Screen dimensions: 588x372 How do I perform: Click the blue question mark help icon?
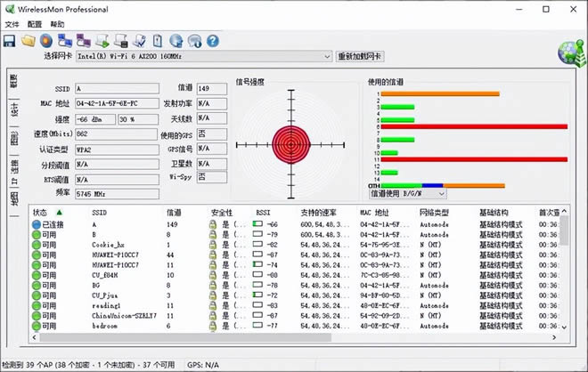213,41
